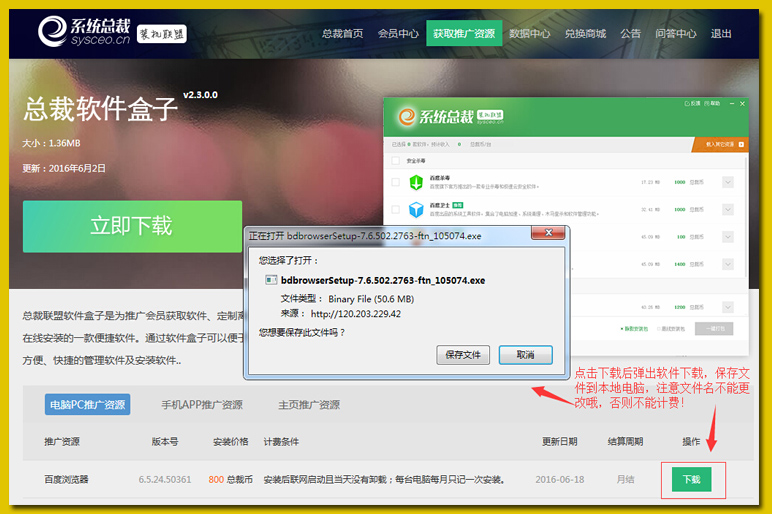Click the 更新日期 column header
772x514 pixels.
pos(560,441)
